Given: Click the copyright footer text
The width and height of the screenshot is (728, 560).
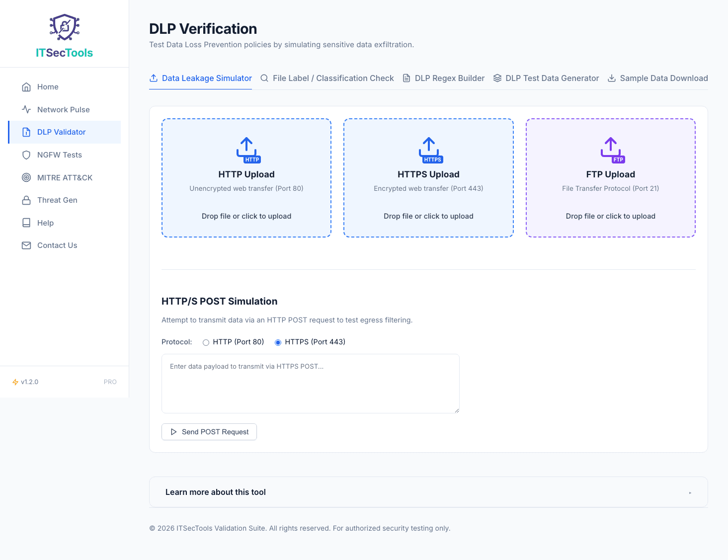Looking at the screenshot, I should point(300,528).
